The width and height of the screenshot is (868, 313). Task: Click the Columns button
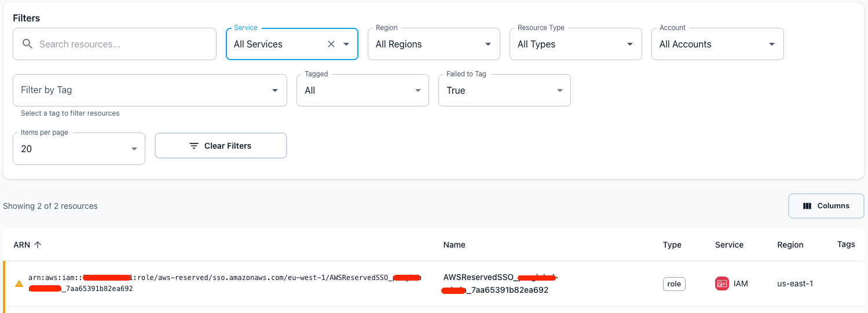pyautogui.click(x=826, y=206)
